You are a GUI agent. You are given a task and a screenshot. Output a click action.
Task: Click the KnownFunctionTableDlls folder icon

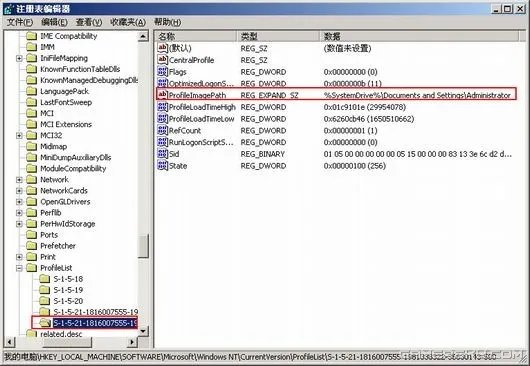[31, 69]
